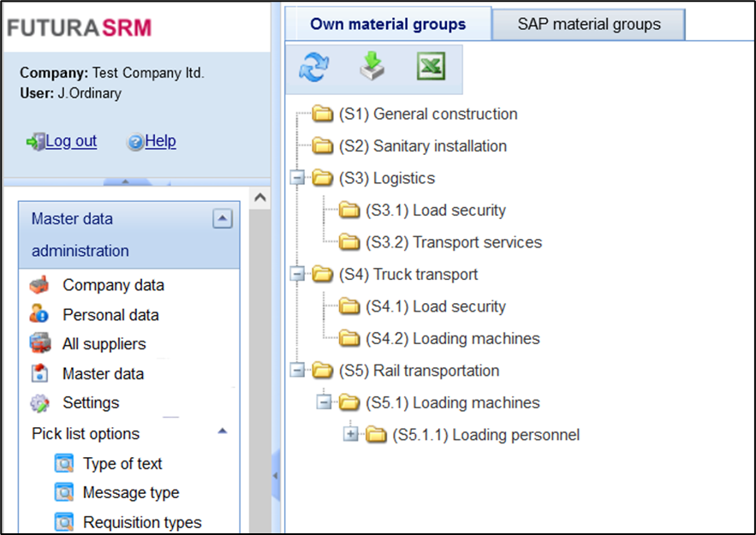Click the Log out link

(70, 141)
